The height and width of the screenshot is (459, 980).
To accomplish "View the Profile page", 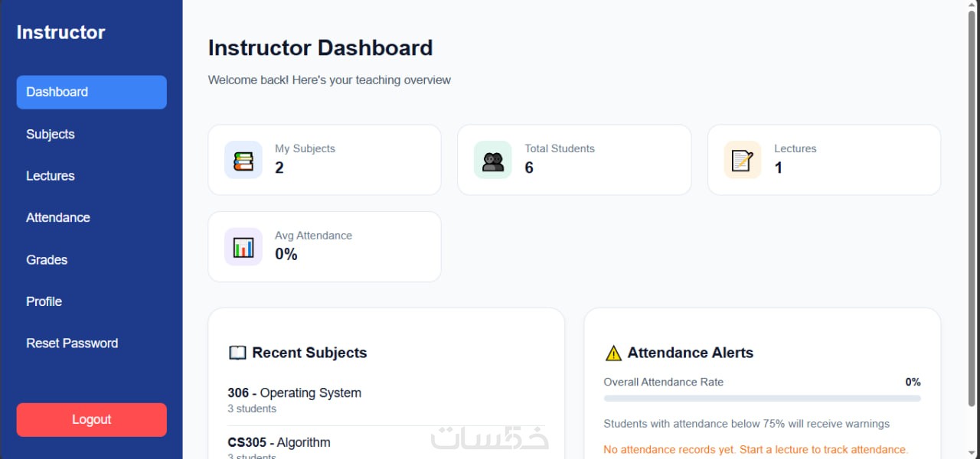I will pyautogui.click(x=44, y=301).
